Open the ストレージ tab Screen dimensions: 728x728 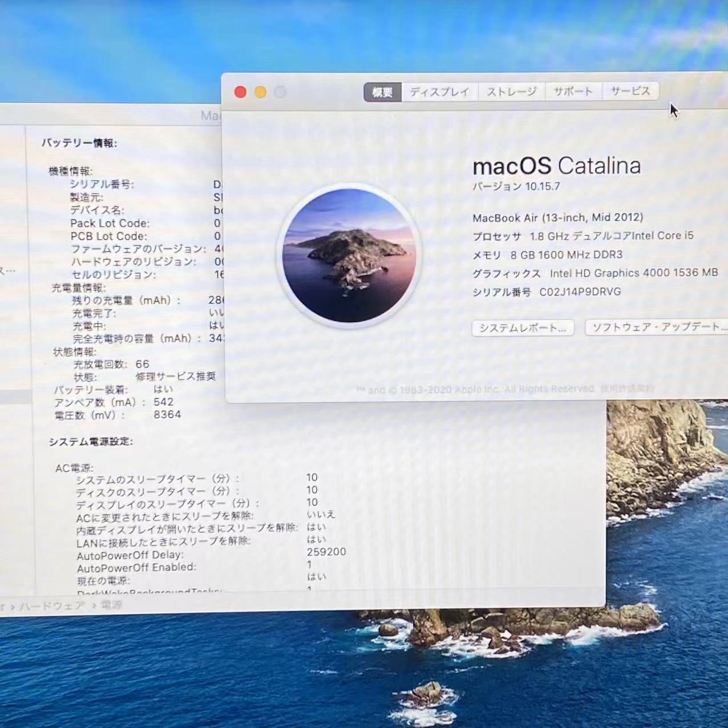click(x=512, y=91)
